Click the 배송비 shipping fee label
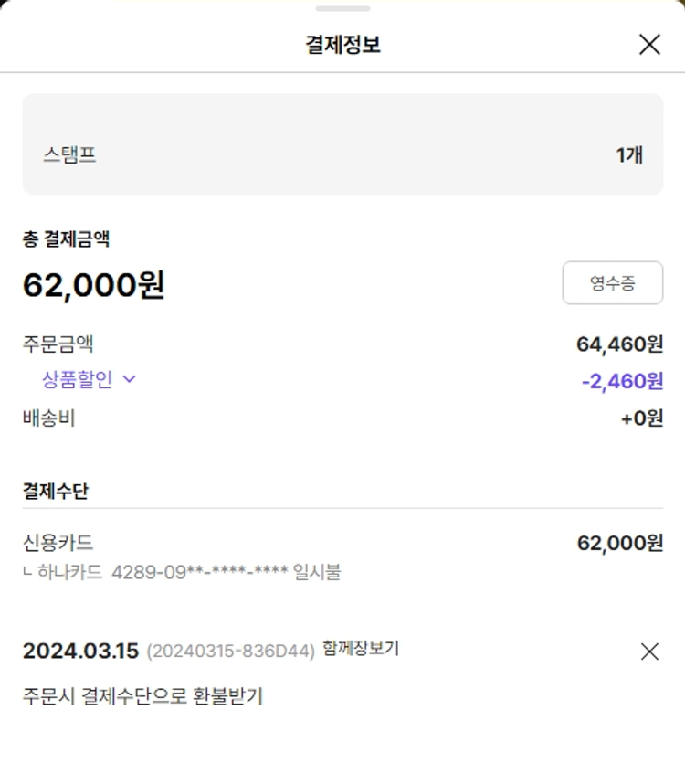The image size is (685, 784). [x=48, y=418]
